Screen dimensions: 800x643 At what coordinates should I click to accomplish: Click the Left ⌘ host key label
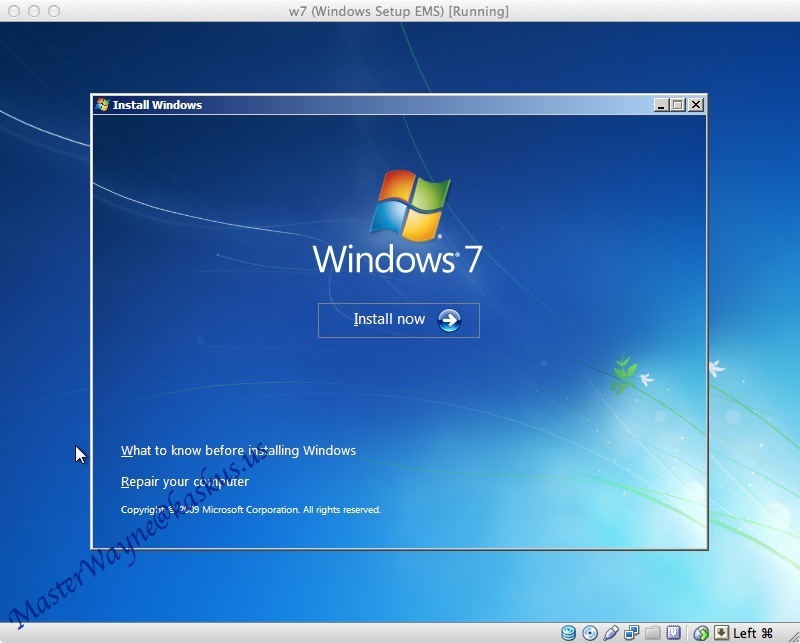[753, 633]
